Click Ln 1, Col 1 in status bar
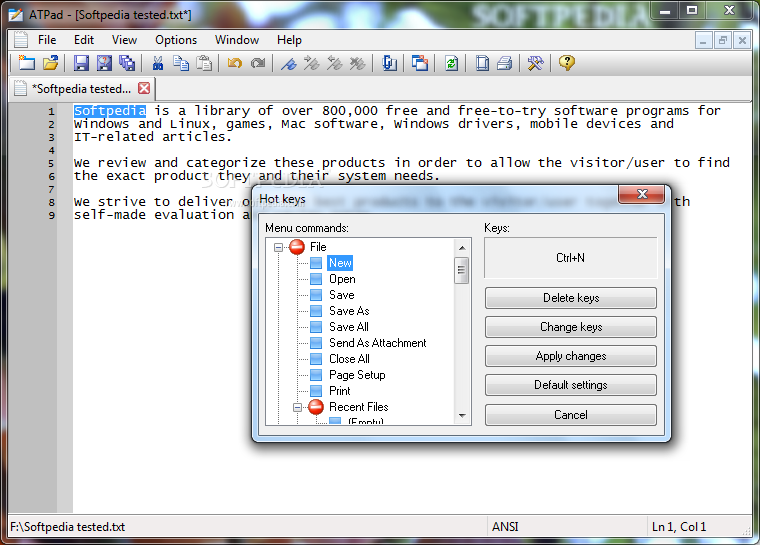 point(679,527)
